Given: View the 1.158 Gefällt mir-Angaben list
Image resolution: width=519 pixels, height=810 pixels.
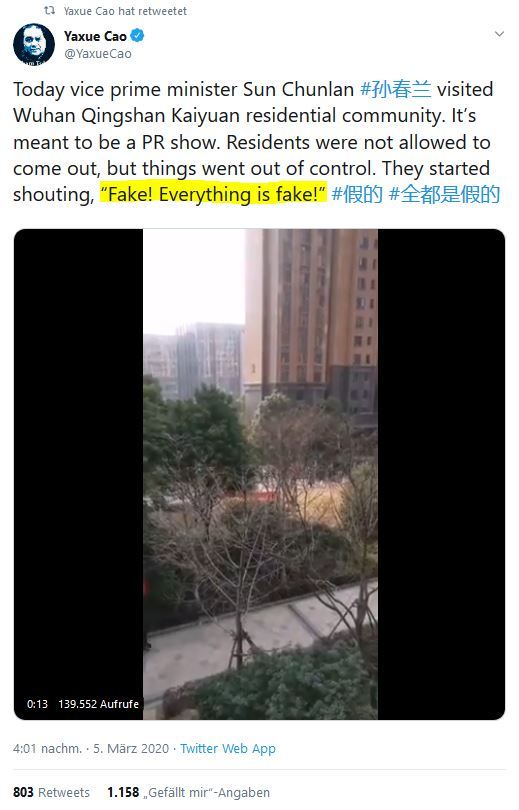Looking at the screenshot, I should (188, 792).
